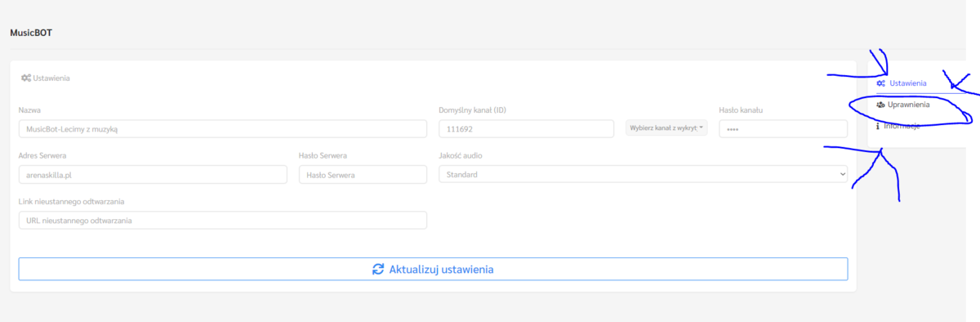Screen dimensions: 980x322
Task: Focus the Hasło Serwera field
Action: [363, 174]
